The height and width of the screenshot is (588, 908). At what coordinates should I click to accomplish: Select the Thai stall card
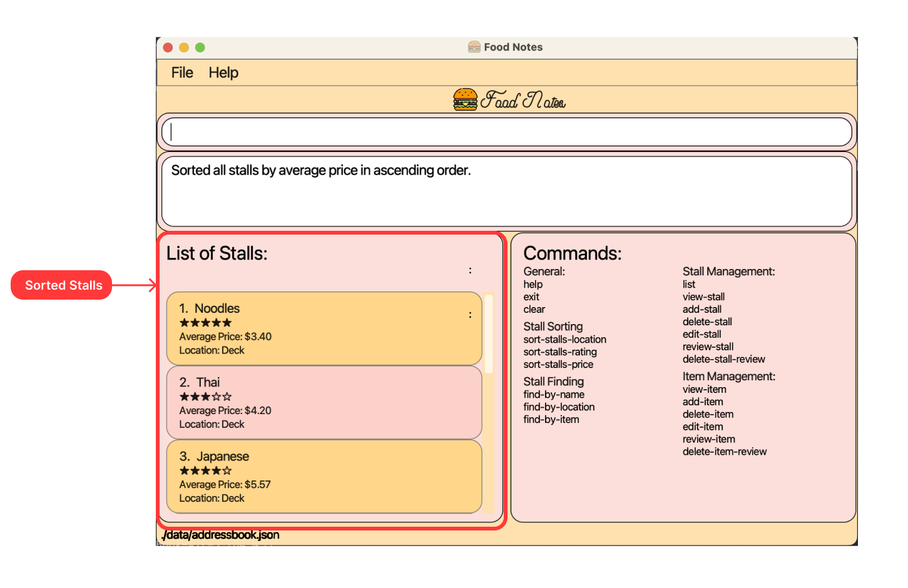[x=324, y=402]
